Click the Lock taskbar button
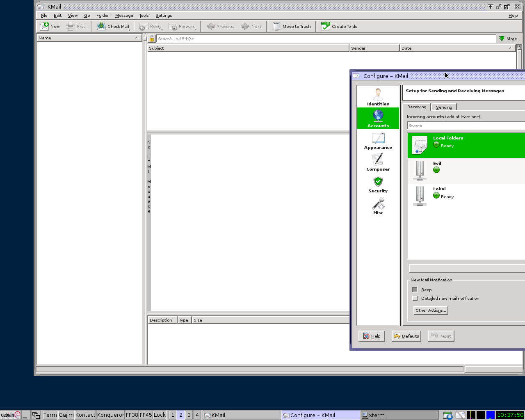Image resolution: width=525 pixels, height=420 pixels. tap(160, 415)
